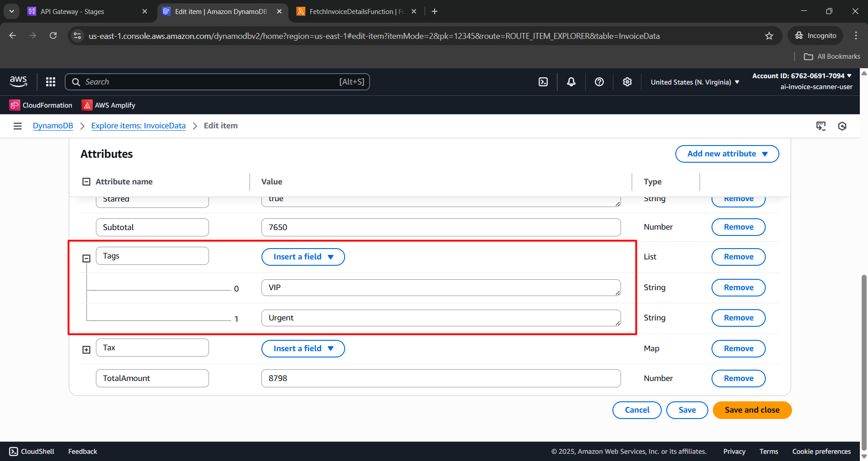The image size is (868, 461).
Task: Check the select-all attributes checkbox
Action: click(86, 181)
